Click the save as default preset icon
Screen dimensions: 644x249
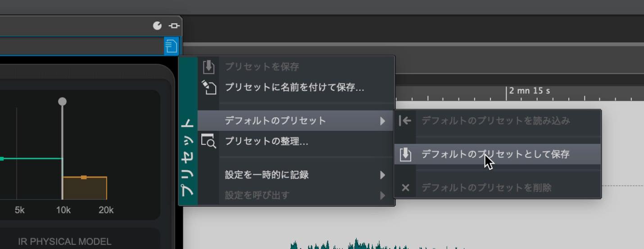coord(406,154)
